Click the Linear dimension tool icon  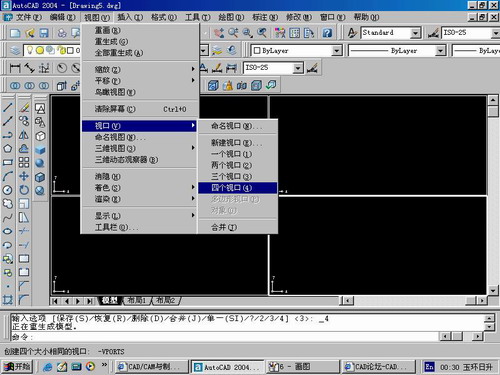tap(15, 68)
